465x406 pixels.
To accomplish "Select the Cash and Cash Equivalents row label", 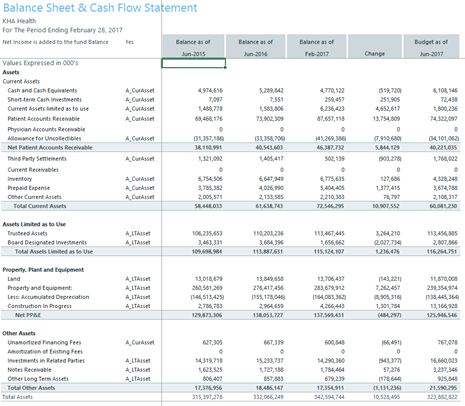I will pos(42,90).
